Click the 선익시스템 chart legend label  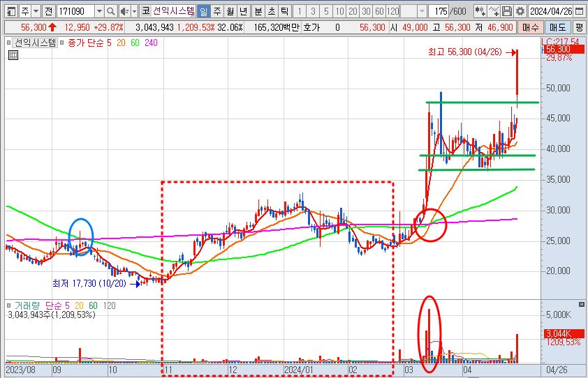(35, 43)
